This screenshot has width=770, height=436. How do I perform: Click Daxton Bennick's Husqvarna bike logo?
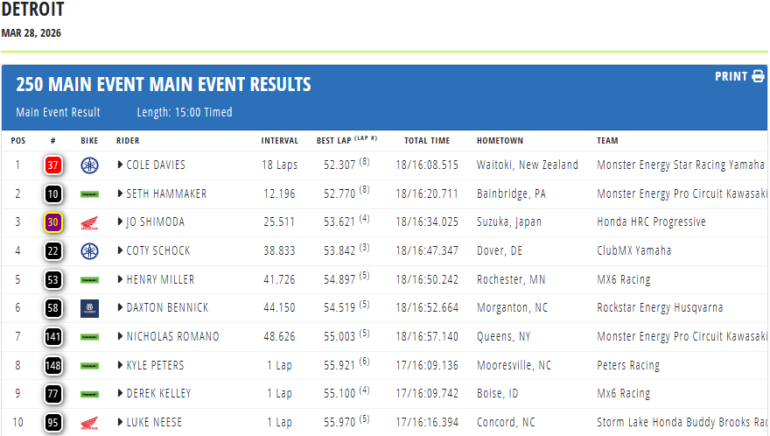coord(89,308)
